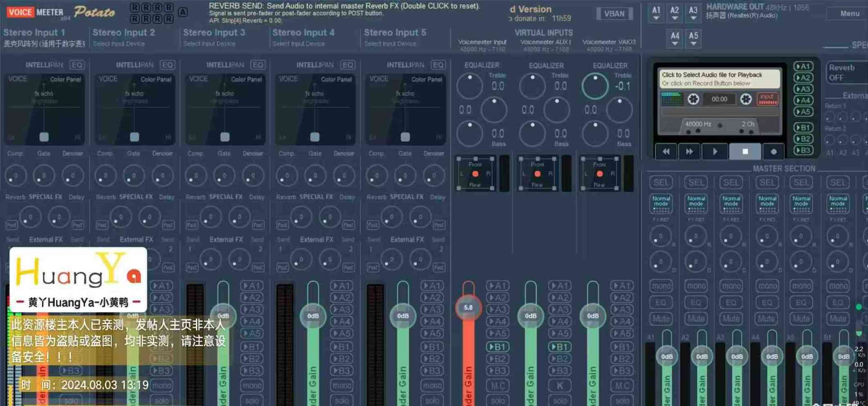The height and width of the screenshot is (406, 868).
Task: Click master bus A1 0dB fader knob
Action: click(x=667, y=356)
